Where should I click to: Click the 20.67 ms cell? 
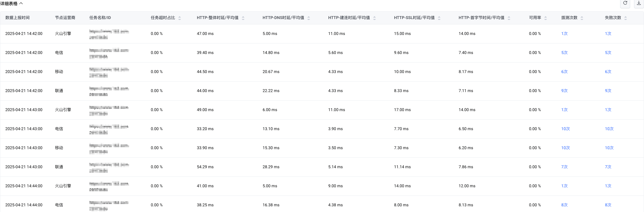coord(271,72)
